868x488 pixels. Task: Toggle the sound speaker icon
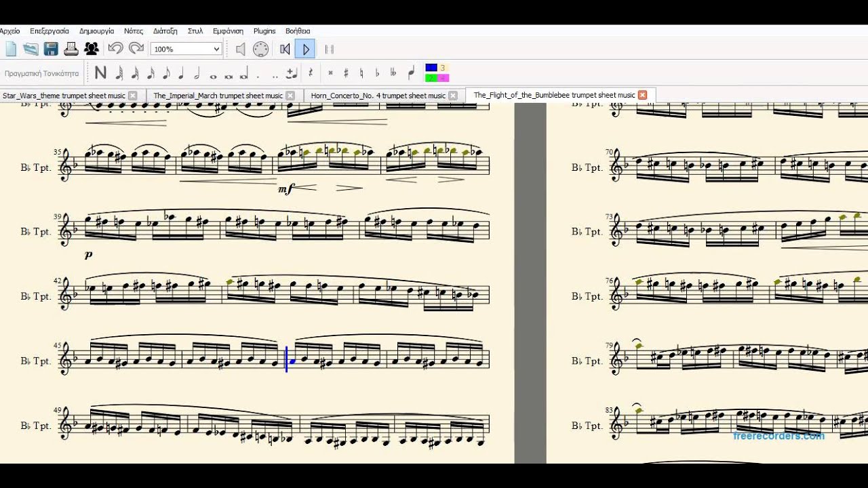coord(240,49)
